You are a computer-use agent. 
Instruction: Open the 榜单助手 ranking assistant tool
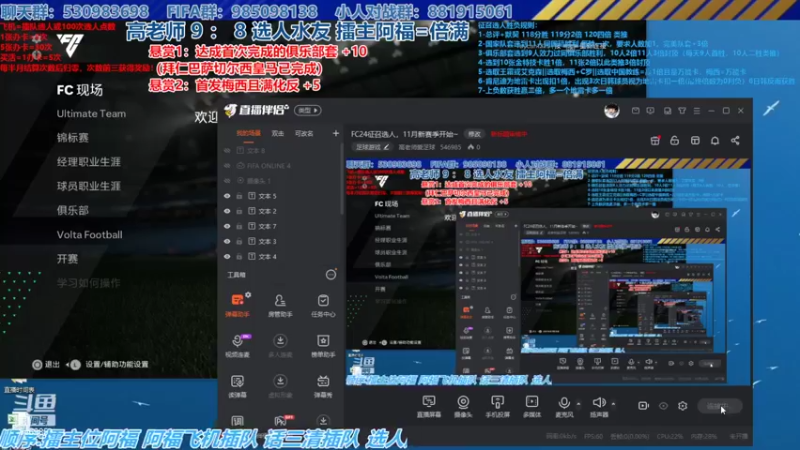[x=323, y=345]
